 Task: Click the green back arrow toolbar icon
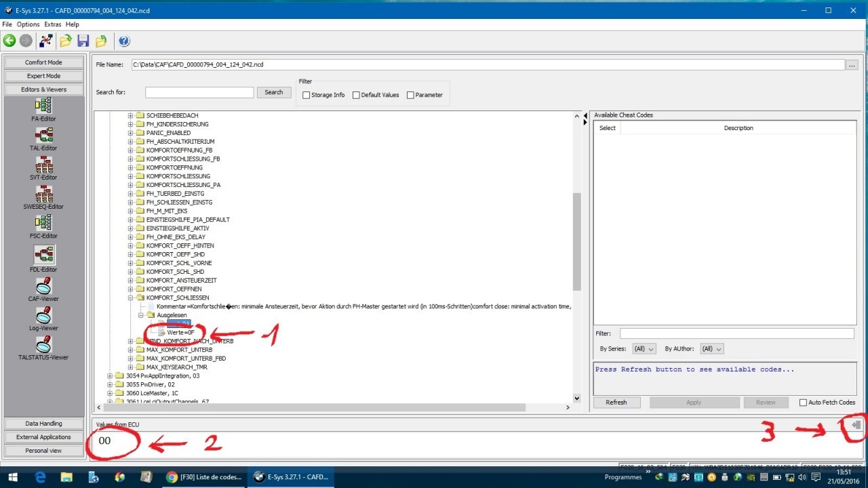click(9, 41)
